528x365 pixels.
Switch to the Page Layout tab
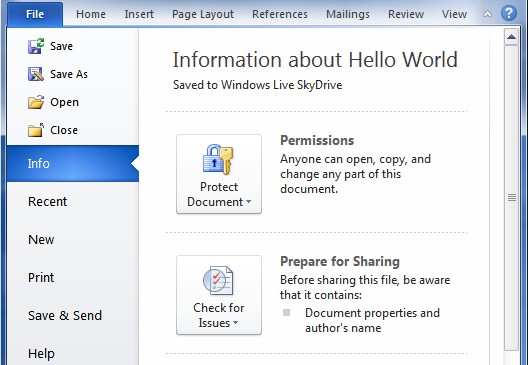(203, 14)
